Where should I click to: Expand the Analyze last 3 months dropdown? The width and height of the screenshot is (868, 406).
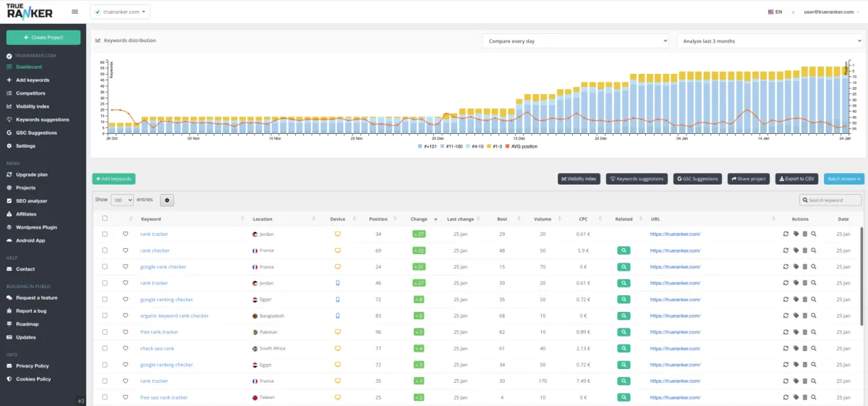(x=770, y=41)
